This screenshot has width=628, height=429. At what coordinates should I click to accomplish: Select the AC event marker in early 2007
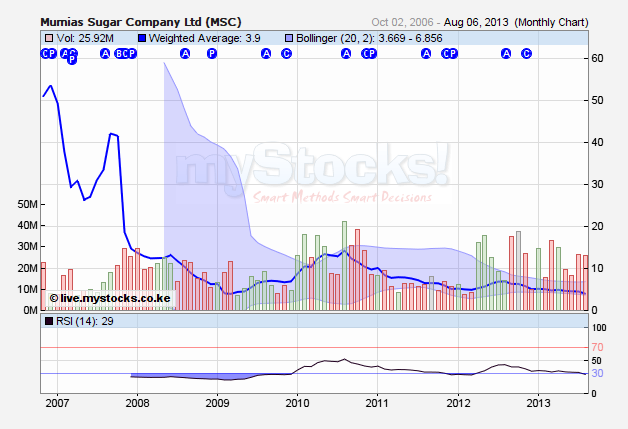[x=69, y=53]
